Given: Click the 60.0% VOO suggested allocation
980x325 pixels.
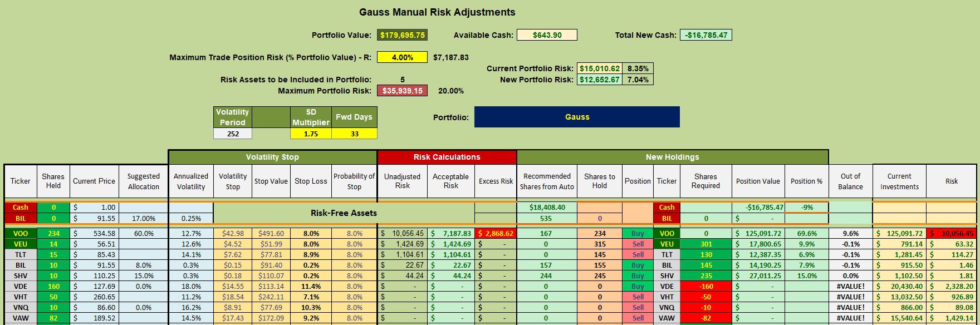Looking at the screenshot, I should (144, 233).
